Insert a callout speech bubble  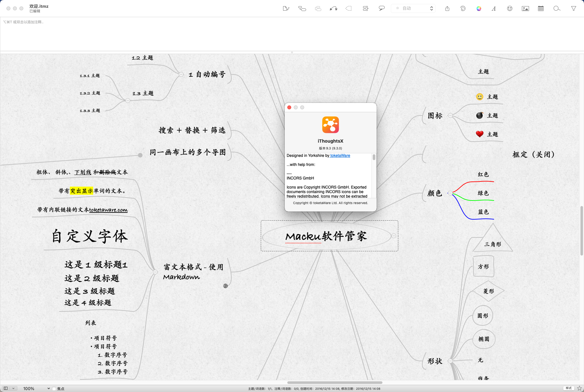click(382, 8)
